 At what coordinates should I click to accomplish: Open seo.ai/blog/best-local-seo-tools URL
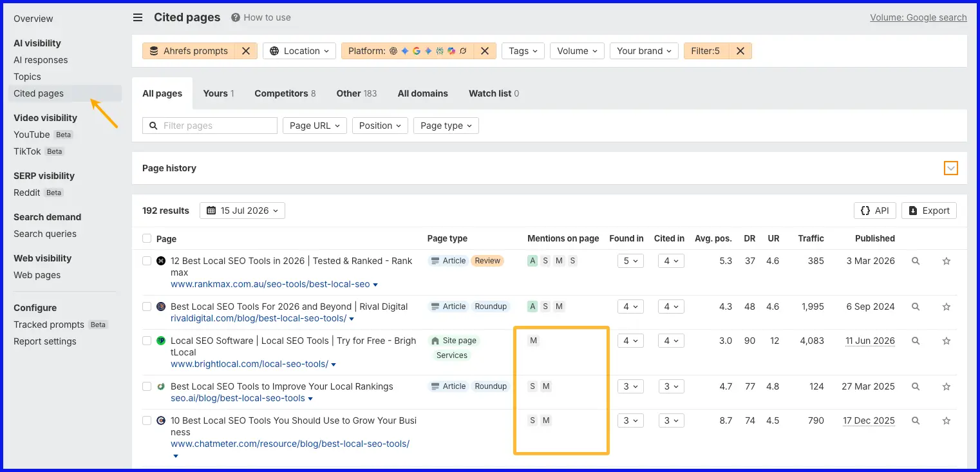[238, 398]
